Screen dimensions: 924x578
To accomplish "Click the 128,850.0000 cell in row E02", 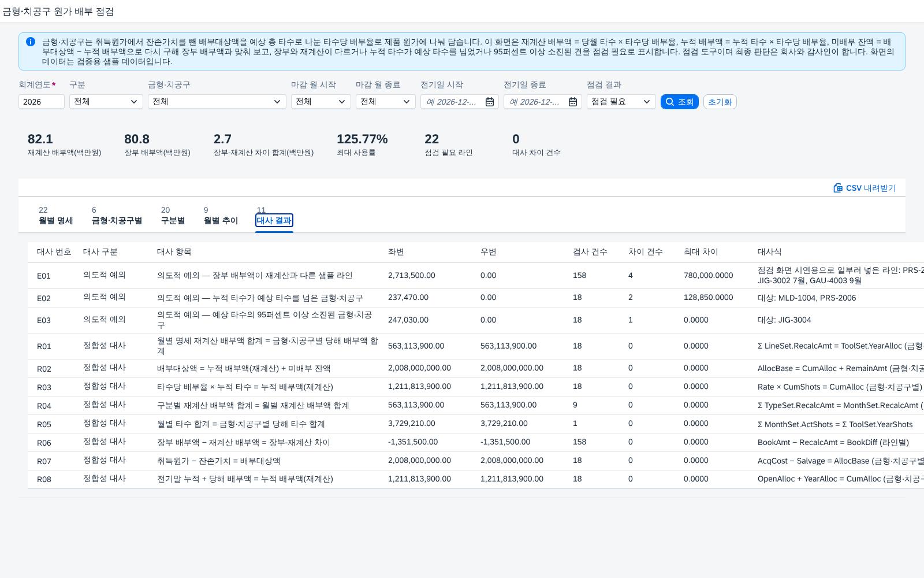I will 709,298.
